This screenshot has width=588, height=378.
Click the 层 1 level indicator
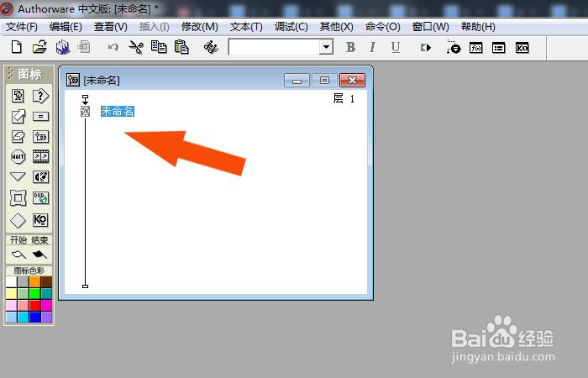(x=344, y=98)
